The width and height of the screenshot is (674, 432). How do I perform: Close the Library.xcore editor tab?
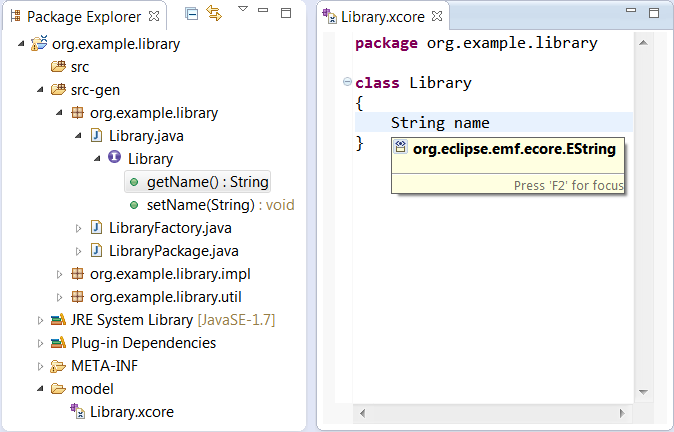435,16
